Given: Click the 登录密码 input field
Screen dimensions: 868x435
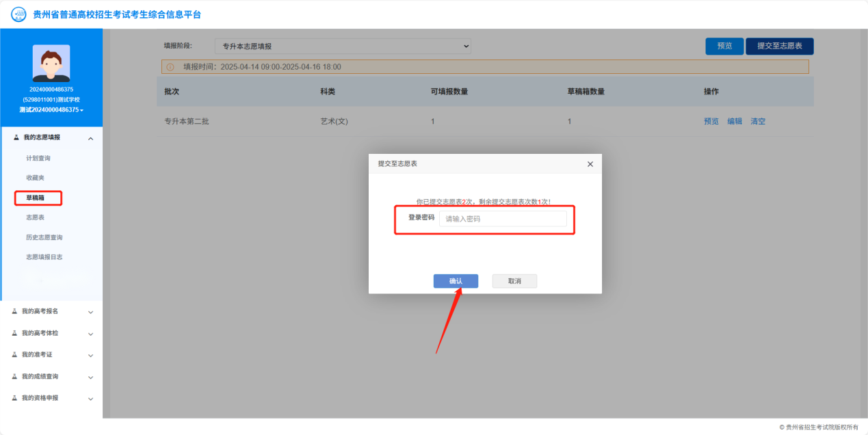Looking at the screenshot, I should coord(503,219).
